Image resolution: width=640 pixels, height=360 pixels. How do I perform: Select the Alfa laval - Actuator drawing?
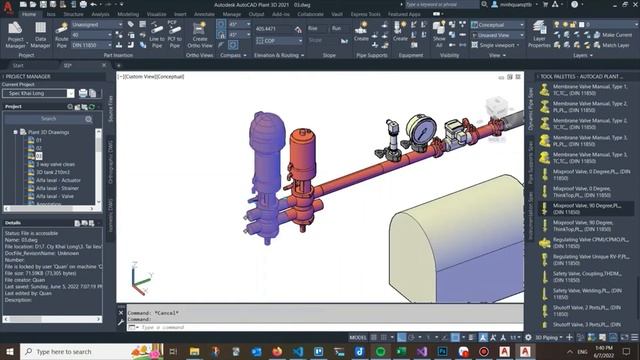(x=58, y=180)
